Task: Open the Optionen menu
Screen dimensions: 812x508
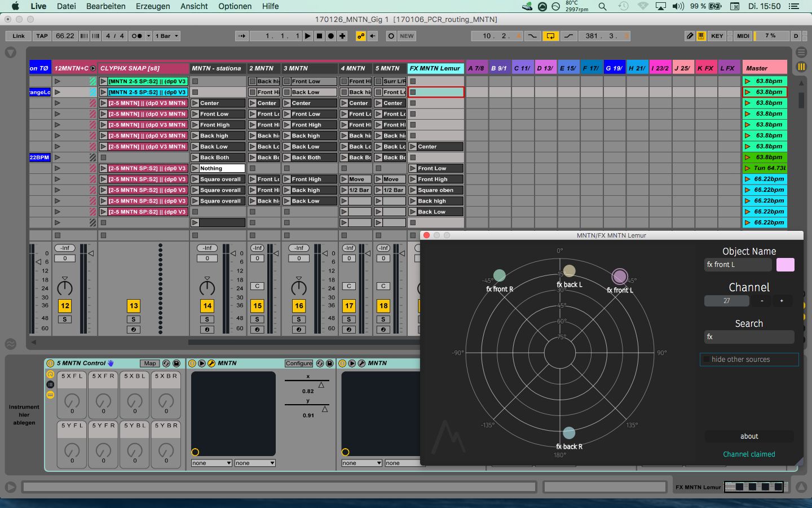Action: [235, 6]
